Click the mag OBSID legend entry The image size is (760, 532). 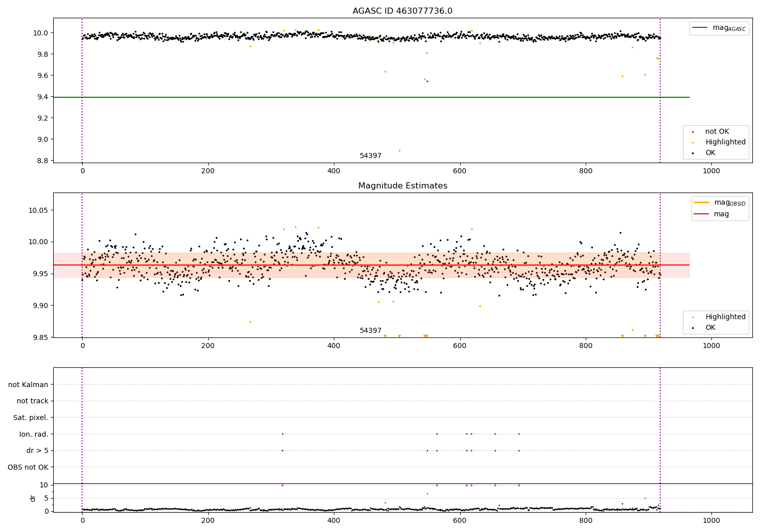(x=720, y=203)
